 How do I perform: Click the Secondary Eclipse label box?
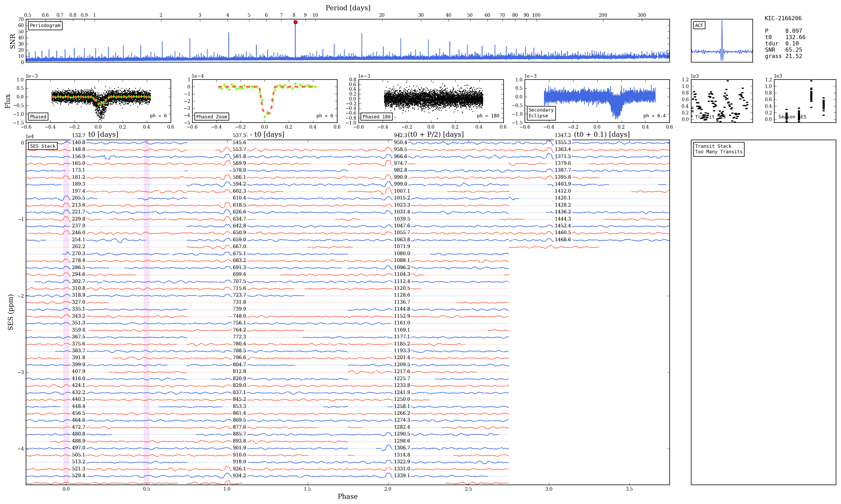tap(541, 113)
